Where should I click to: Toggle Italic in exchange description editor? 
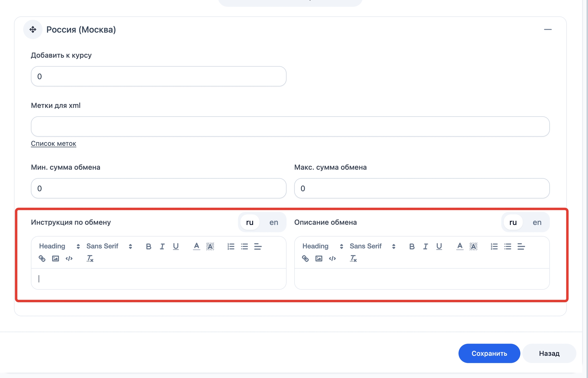(x=425, y=246)
